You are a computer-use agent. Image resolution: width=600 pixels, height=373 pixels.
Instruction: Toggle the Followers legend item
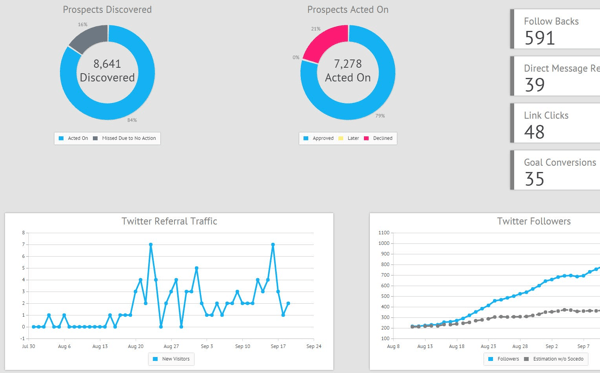(504, 359)
